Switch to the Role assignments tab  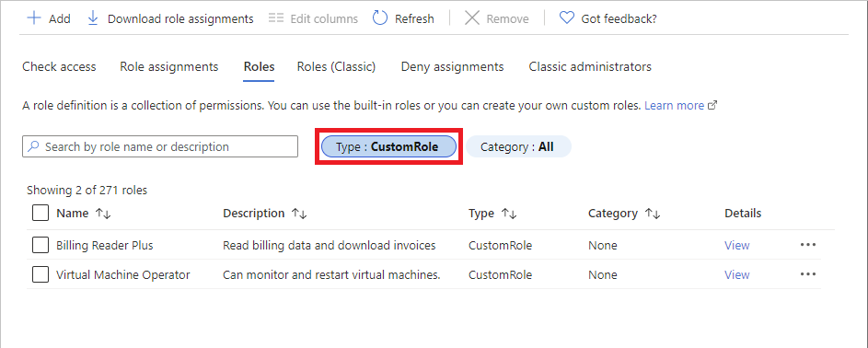click(168, 67)
